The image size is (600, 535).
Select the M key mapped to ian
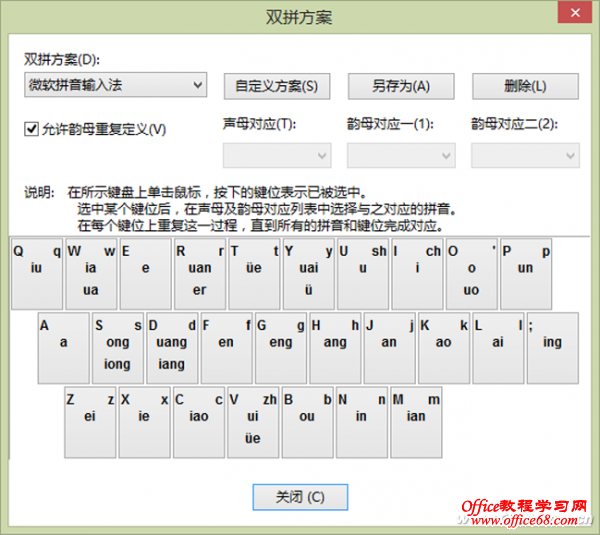tap(416, 422)
